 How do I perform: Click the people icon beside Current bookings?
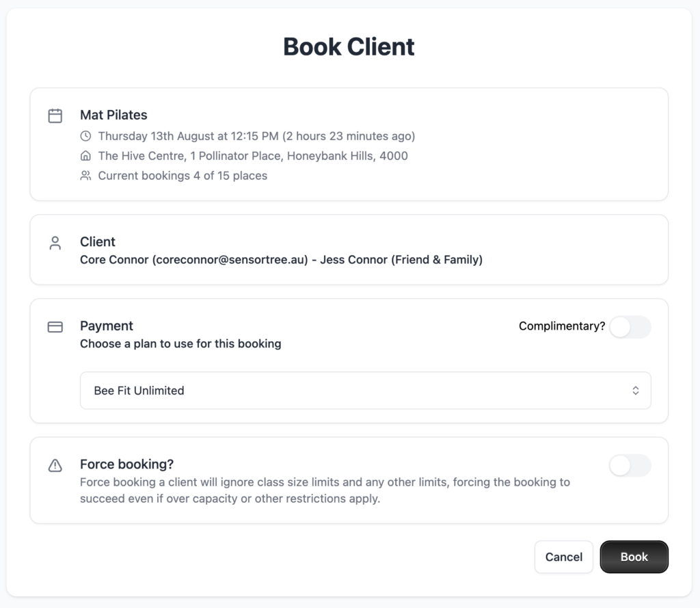[85, 176]
